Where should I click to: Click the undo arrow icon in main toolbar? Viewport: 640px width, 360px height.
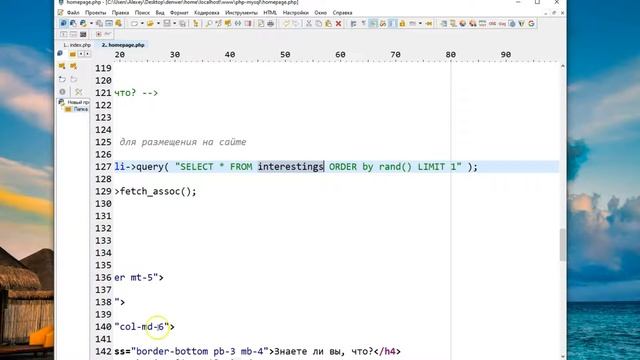tap(286, 24)
